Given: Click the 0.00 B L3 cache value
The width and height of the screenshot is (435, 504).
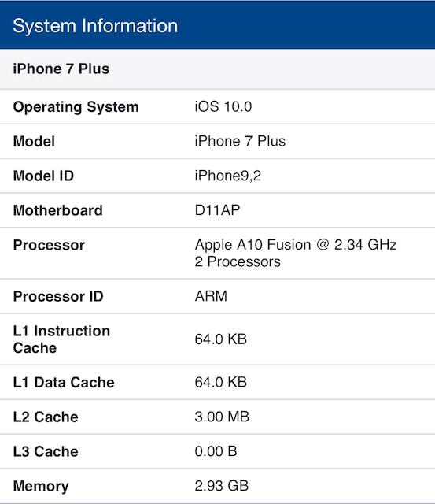Looking at the screenshot, I should pyautogui.click(x=216, y=451).
